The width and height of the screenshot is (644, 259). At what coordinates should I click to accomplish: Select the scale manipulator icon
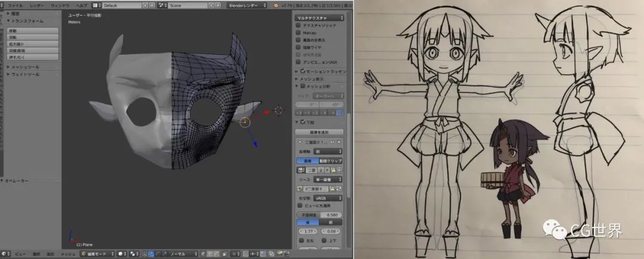click(x=165, y=254)
